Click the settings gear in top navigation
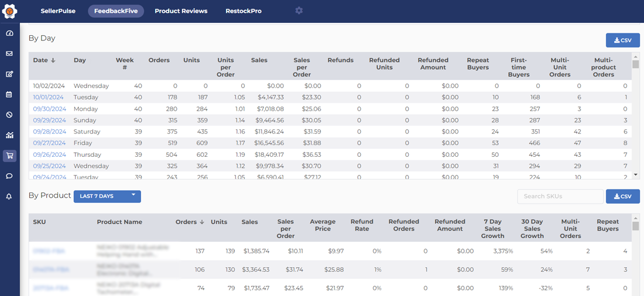Screen dimensions: 644x296 pos(299,11)
